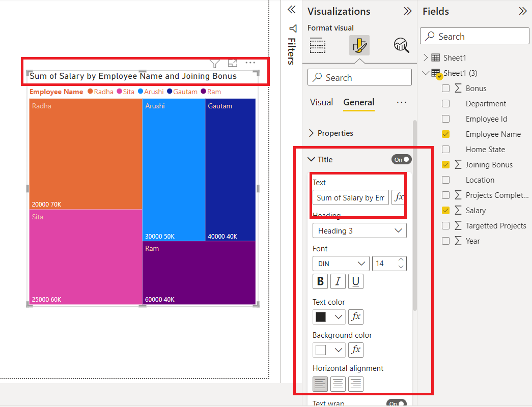Viewport: 532px width, 407px height.
Task: Open fx for Background color
Action: coord(355,350)
